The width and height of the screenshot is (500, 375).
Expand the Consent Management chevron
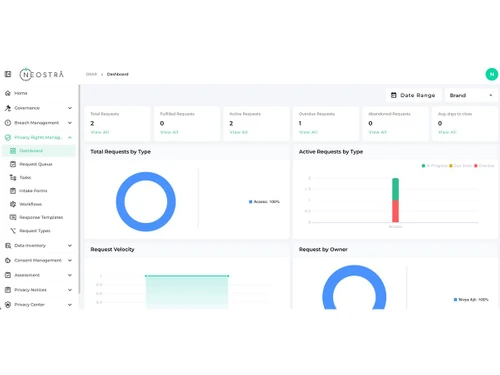tap(70, 260)
